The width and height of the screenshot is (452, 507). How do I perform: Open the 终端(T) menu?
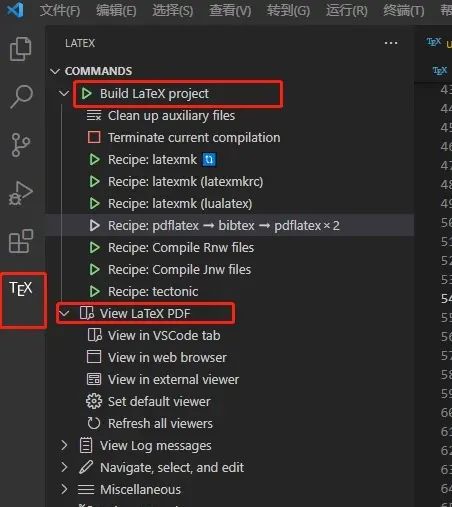(404, 11)
